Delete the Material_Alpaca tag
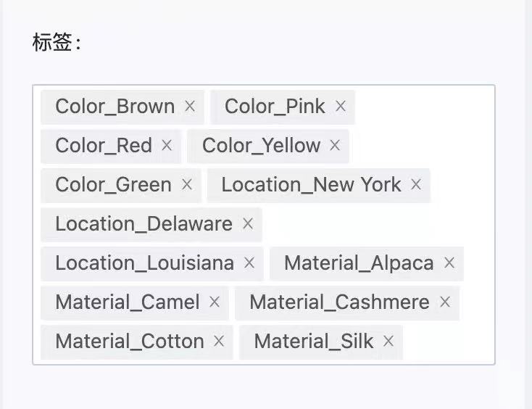532x409 pixels. pyautogui.click(x=449, y=263)
